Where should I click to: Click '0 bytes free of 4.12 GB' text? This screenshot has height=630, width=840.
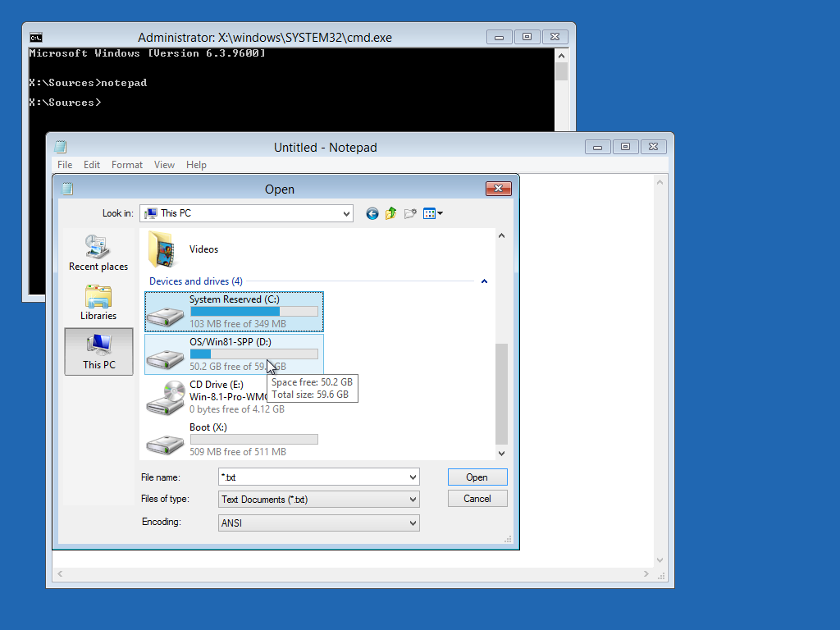pyautogui.click(x=237, y=409)
